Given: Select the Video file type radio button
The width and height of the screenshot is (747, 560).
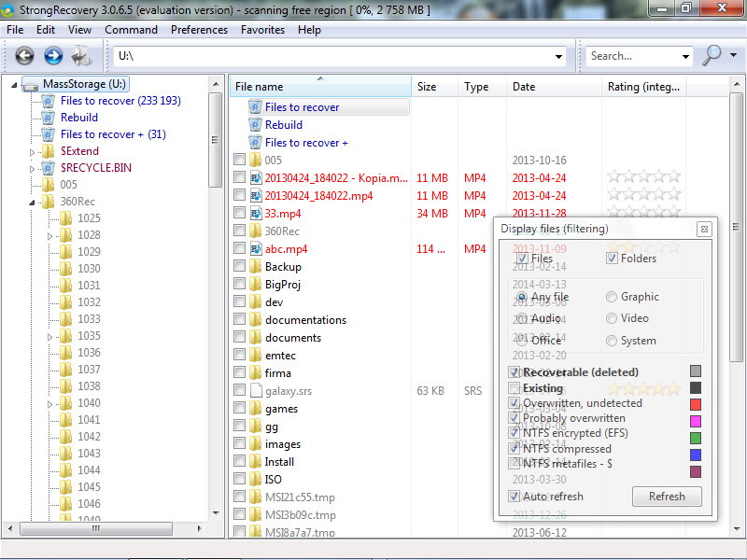Looking at the screenshot, I should pos(612,319).
